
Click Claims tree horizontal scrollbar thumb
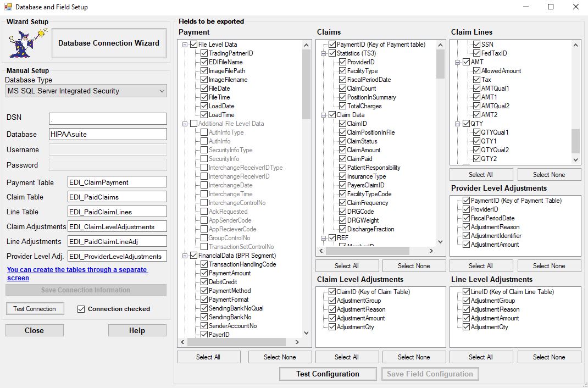tap(368, 251)
